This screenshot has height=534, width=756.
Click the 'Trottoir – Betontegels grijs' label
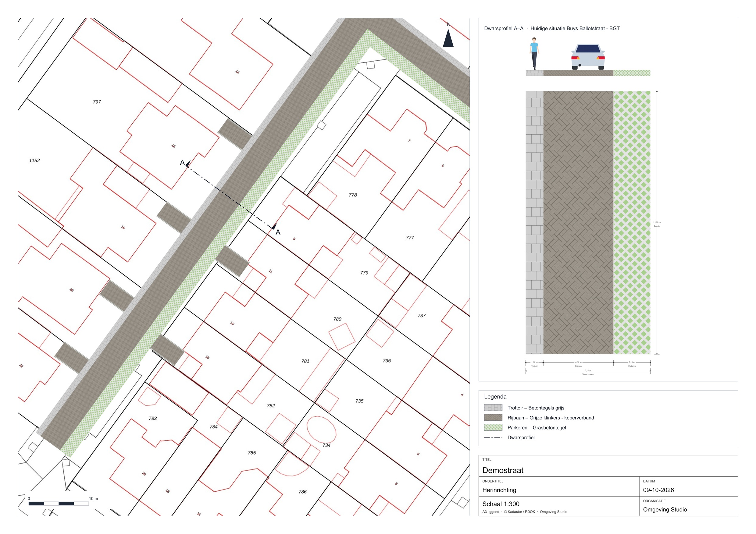(536, 408)
